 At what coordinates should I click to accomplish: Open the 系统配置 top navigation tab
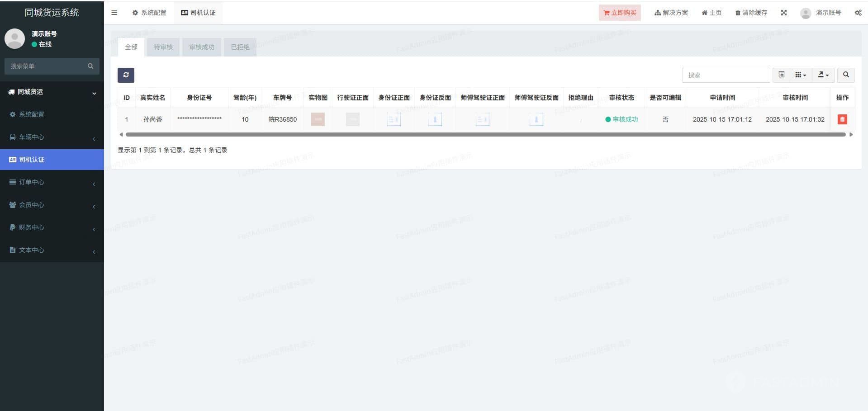coord(149,13)
